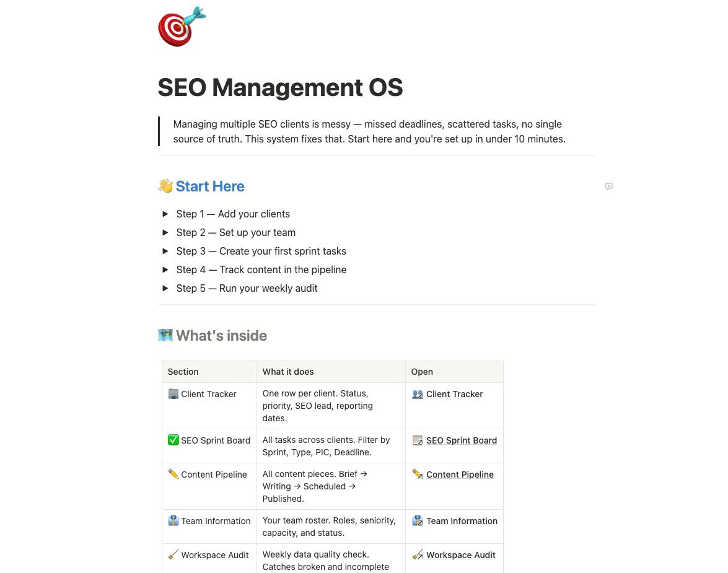Click the writing-hand icon beside Content Pipeline link
Viewport: 728px width, 573px height.
coord(417,474)
